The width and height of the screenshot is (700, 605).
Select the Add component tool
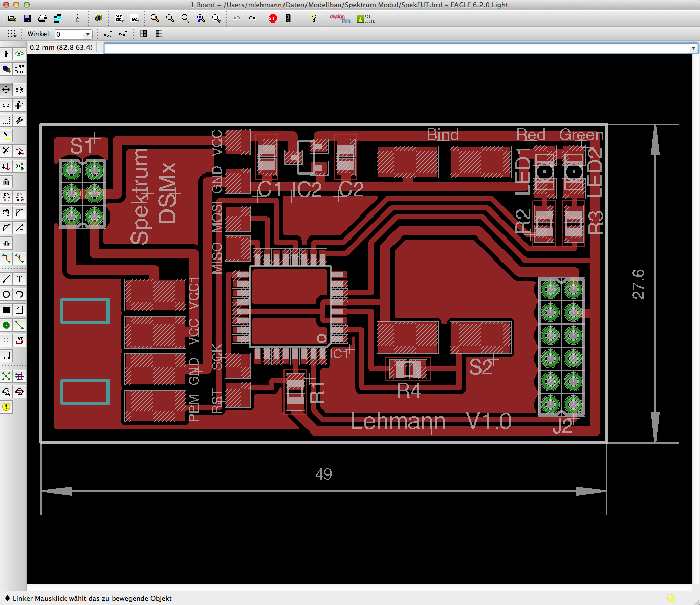[19, 150]
